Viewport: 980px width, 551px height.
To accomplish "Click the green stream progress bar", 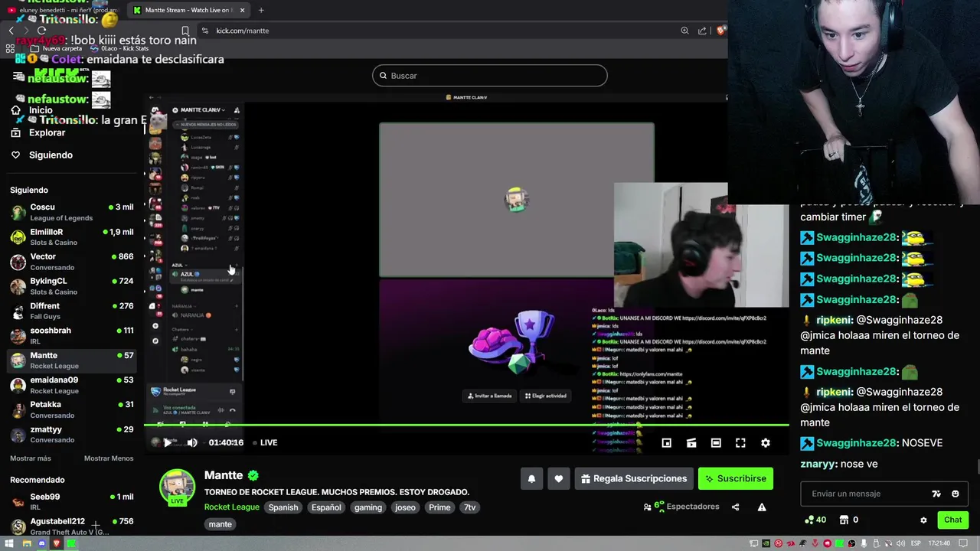I will coord(466,425).
